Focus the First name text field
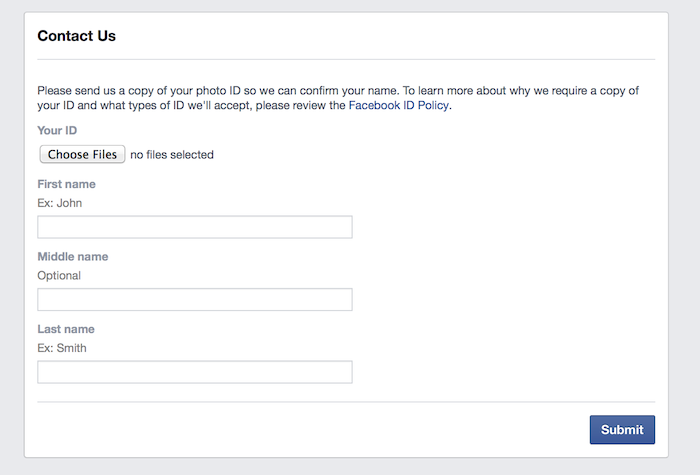Viewport: 700px width, 475px height. pos(194,227)
